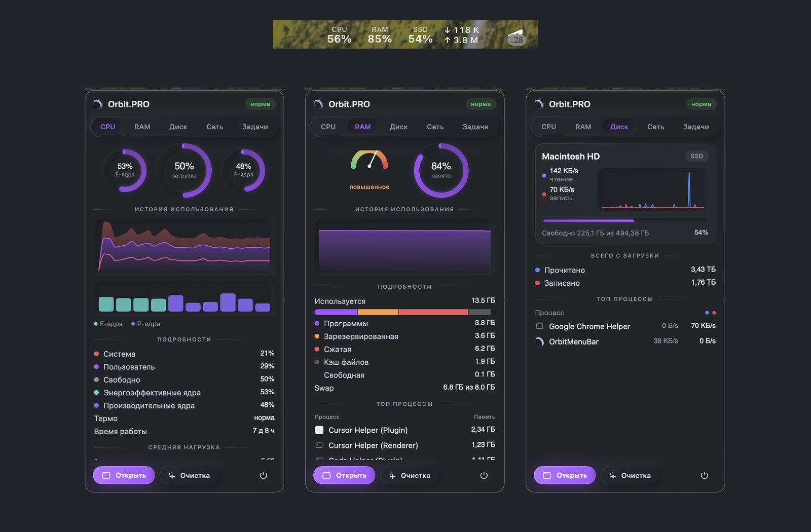
Task: Click the power icon in the RAM panel
Action: pos(484,475)
